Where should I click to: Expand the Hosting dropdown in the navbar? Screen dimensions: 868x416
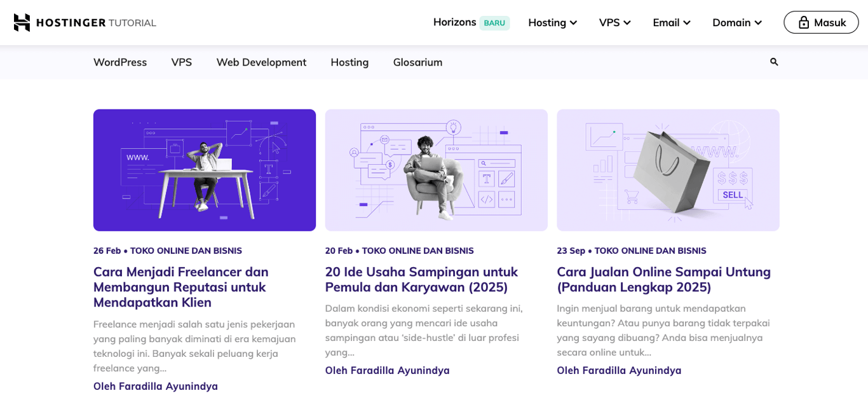(552, 22)
